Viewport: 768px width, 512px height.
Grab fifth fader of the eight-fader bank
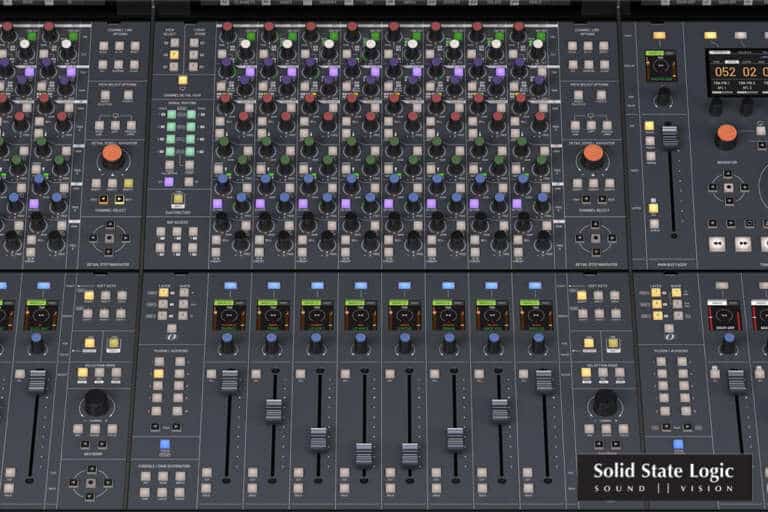tap(409, 453)
